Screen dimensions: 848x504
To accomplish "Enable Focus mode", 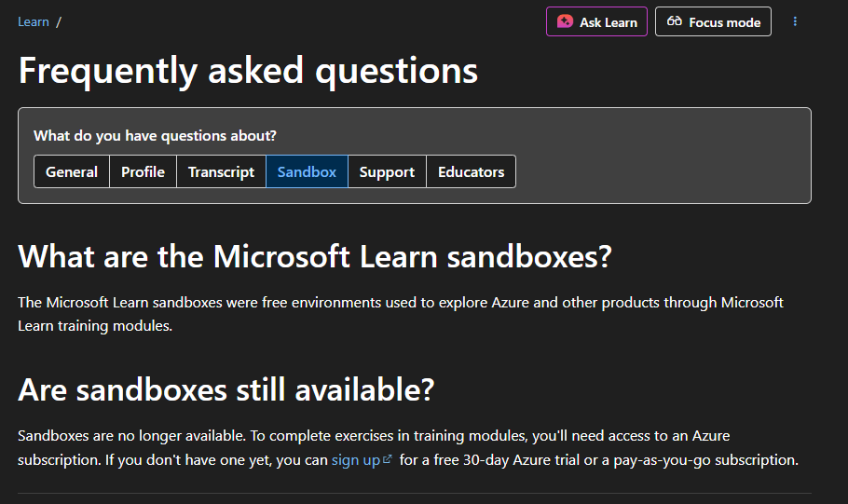I will 713,21.
